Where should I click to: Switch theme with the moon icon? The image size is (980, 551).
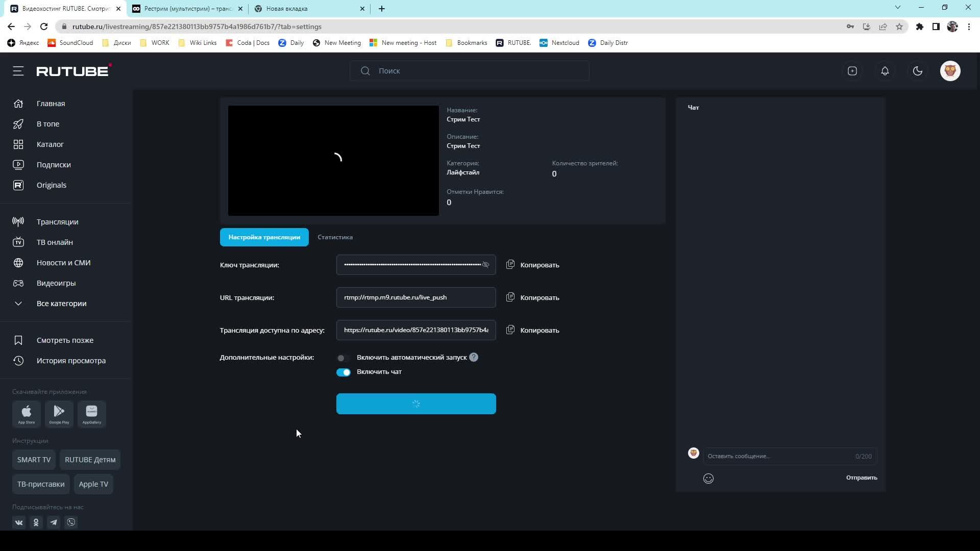(917, 71)
